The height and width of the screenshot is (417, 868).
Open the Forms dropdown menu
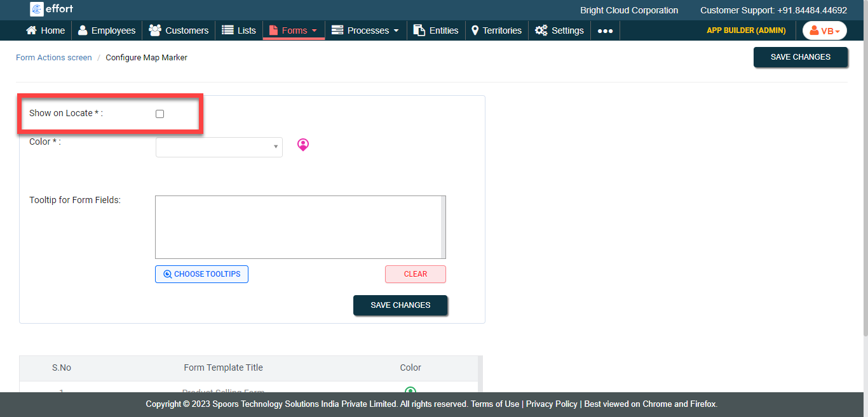(294, 30)
